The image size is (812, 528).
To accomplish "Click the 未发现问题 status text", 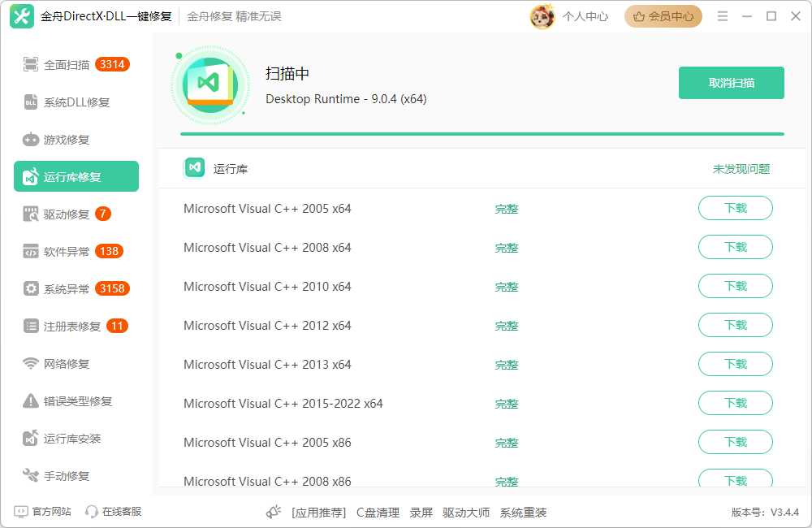I will [741, 169].
